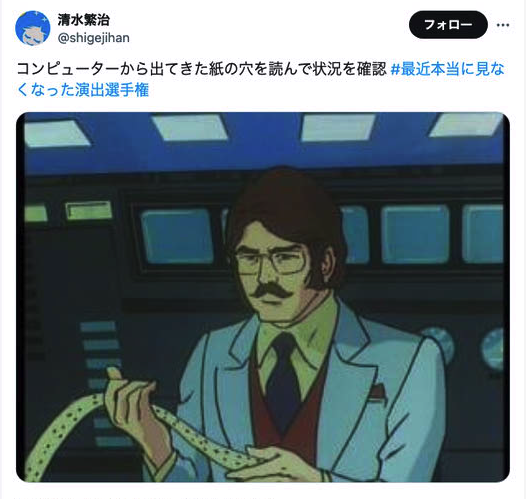Viewport: 527px width, 499px height.
Task: Open the display name 清水繁治 profile
Action: [x=84, y=19]
